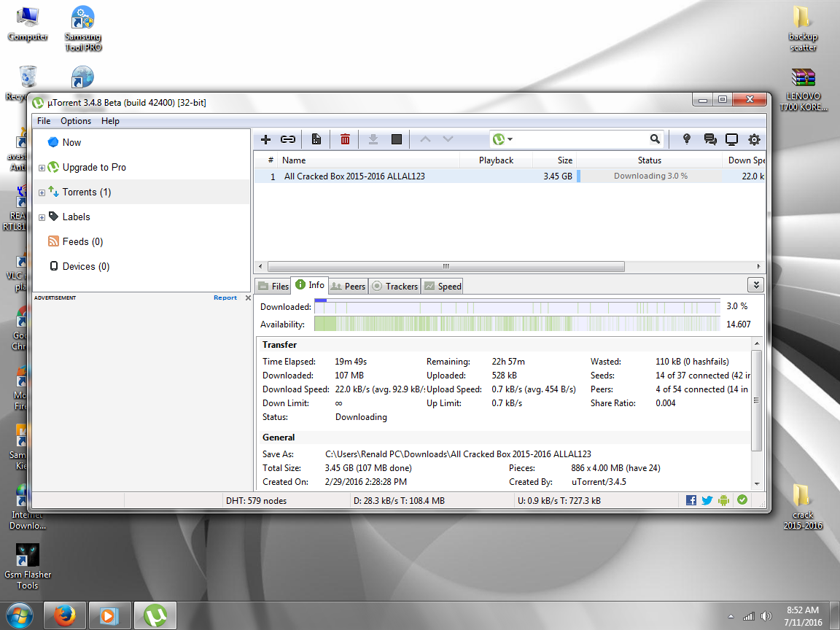Image resolution: width=840 pixels, height=630 pixels.
Task: Open Preferences with the gear icon
Action: (x=754, y=139)
